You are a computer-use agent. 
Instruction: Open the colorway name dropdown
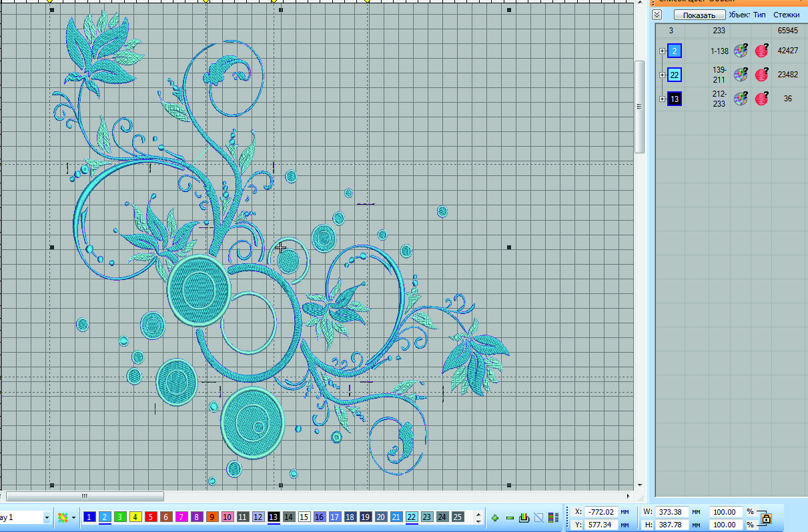point(47,517)
